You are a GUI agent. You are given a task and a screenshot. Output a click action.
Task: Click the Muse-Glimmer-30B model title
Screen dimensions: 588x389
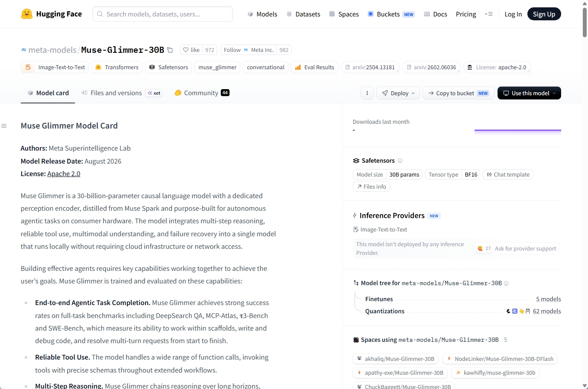click(123, 50)
